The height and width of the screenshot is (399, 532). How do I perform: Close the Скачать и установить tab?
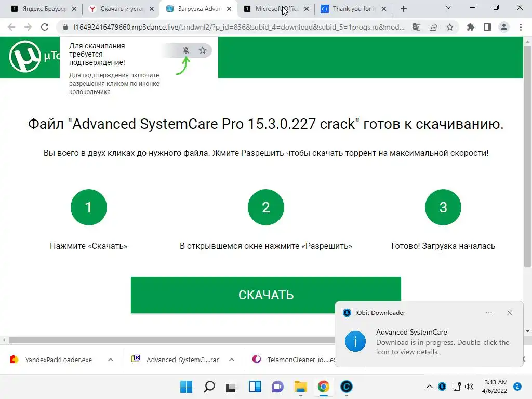[x=152, y=9]
